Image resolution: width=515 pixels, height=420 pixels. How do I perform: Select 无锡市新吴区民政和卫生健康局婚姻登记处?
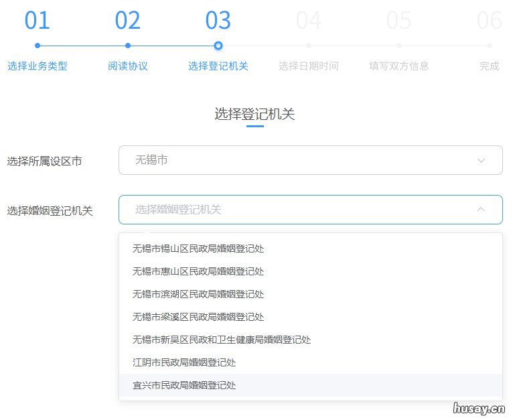pyautogui.click(x=310, y=340)
